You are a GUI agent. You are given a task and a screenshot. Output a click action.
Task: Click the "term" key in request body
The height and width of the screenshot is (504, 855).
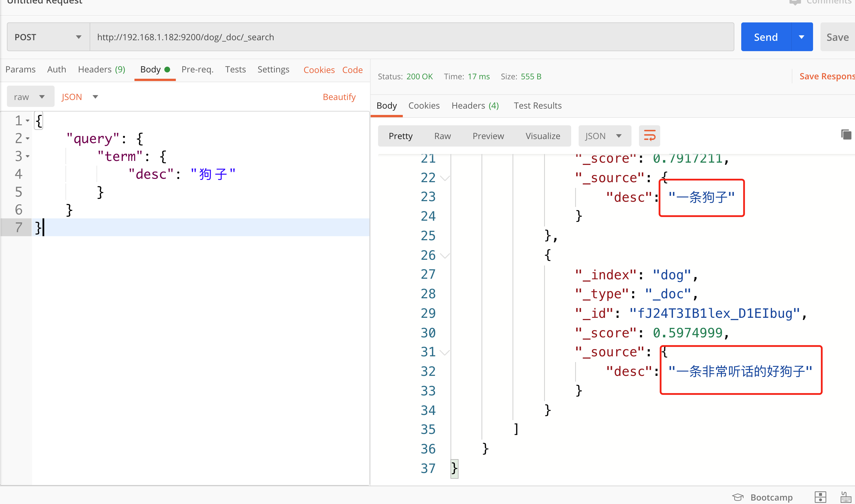coord(120,157)
